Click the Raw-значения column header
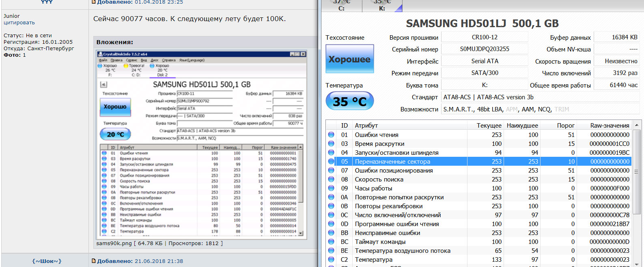This screenshot has width=644, height=267. pyautogui.click(x=604, y=126)
